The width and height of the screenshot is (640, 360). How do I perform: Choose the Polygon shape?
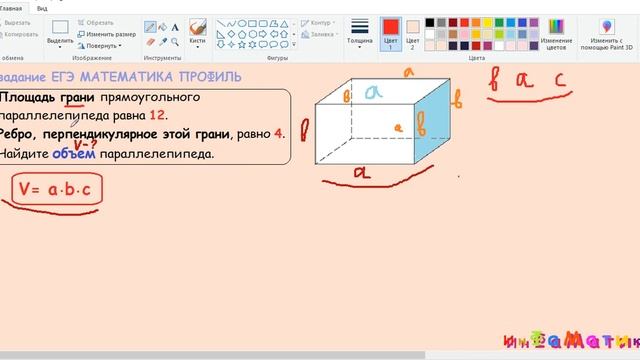pos(274,24)
